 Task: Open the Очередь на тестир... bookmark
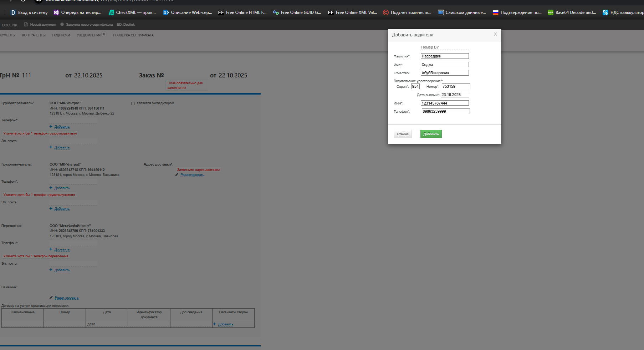[78, 12]
